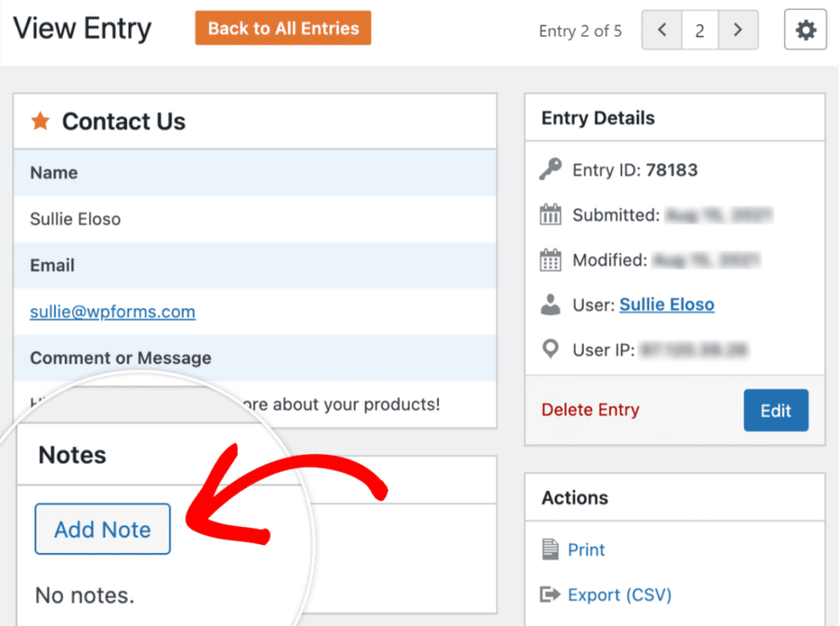Click the blue Edit button
840x626 pixels.
point(776,410)
